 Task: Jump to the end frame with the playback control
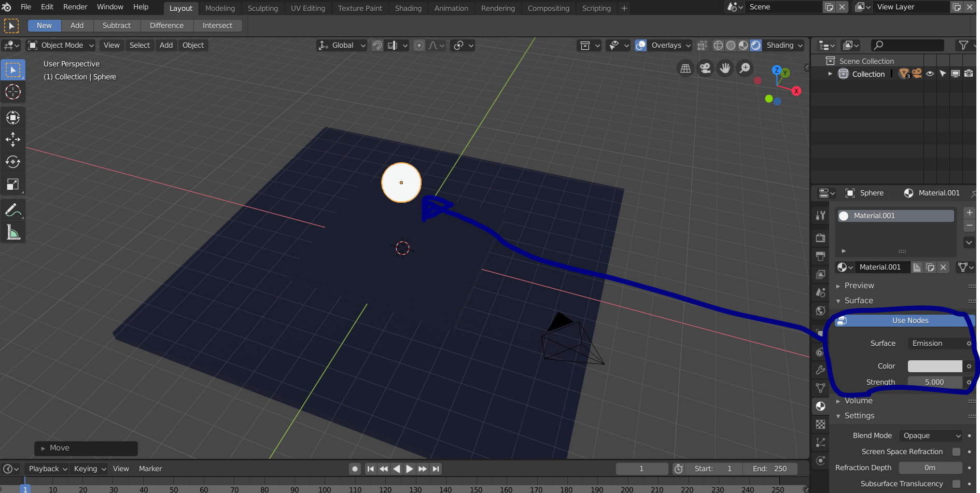436,469
